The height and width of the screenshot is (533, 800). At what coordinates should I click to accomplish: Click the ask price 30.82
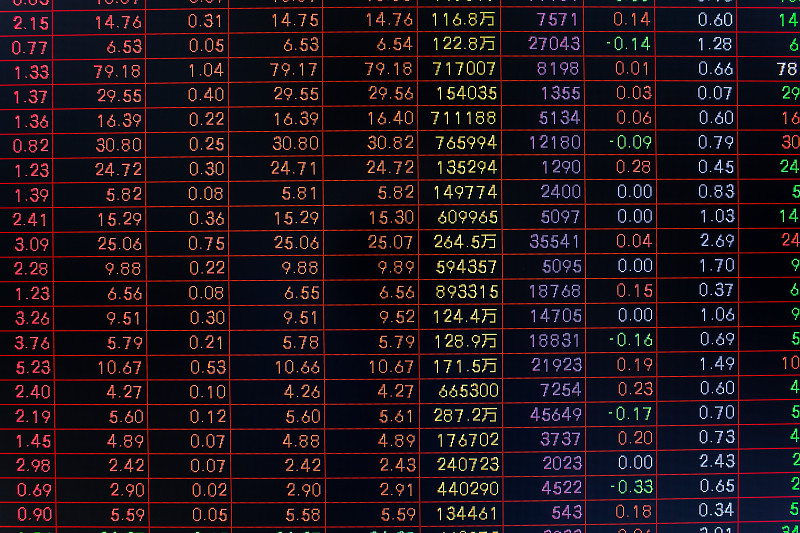[390, 144]
